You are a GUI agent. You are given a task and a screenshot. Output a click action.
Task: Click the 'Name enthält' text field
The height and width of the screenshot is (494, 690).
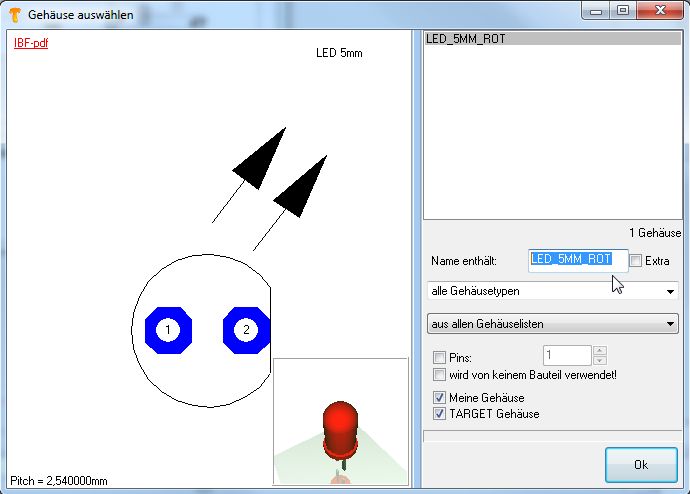point(578,260)
